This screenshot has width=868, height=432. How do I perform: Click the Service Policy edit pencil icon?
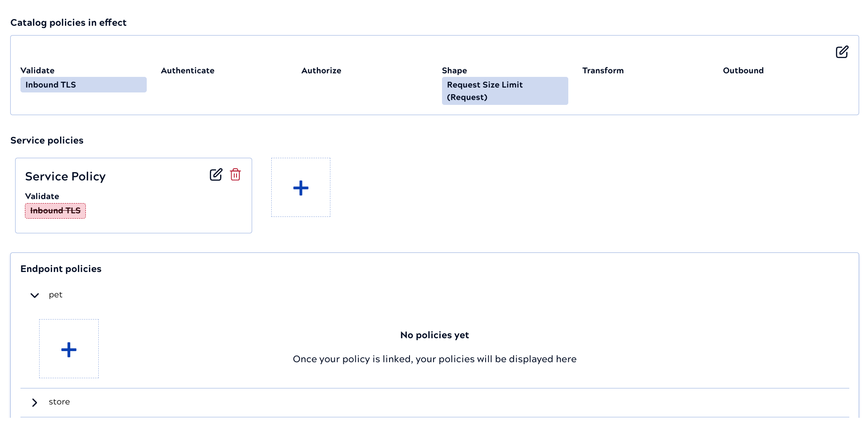[x=216, y=175]
